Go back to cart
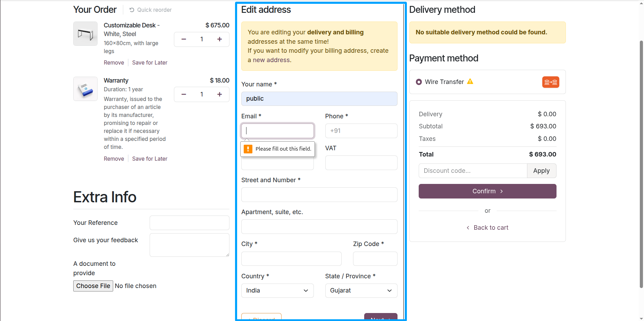 [x=487, y=228]
